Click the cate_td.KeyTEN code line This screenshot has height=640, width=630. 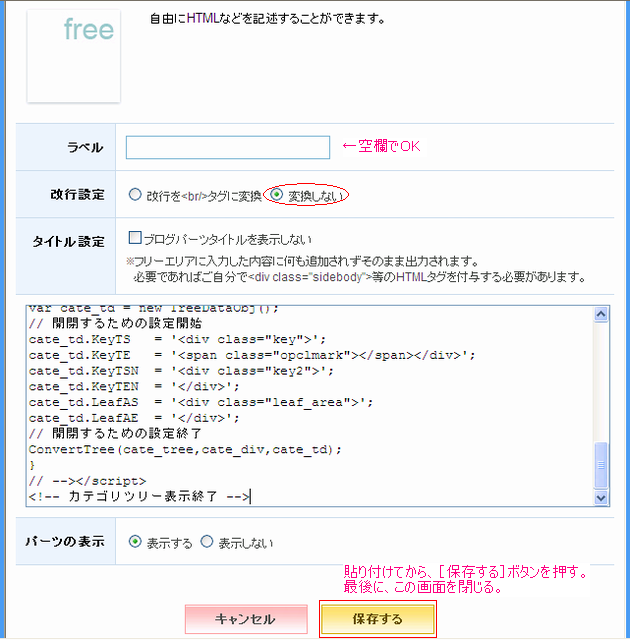coord(134,387)
